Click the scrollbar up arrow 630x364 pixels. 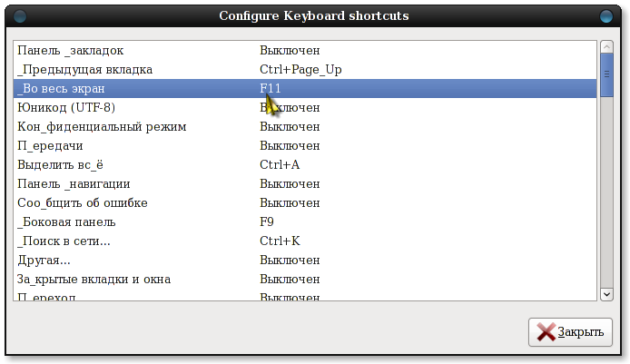point(606,47)
